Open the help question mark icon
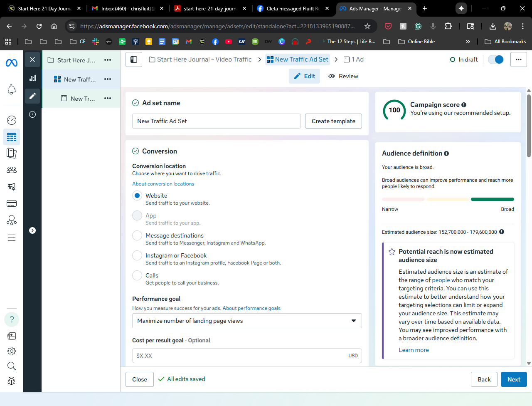The image size is (532, 406). (12, 319)
